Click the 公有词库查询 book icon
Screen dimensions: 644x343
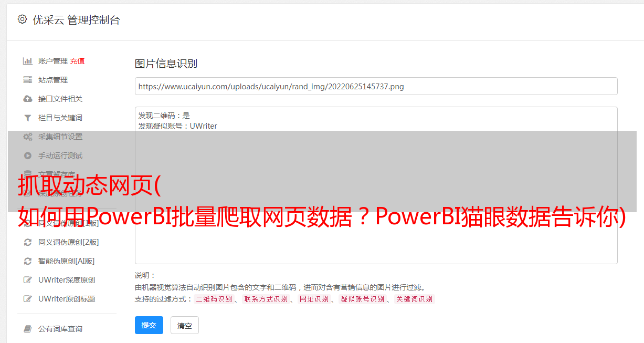pyautogui.click(x=28, y=329)
